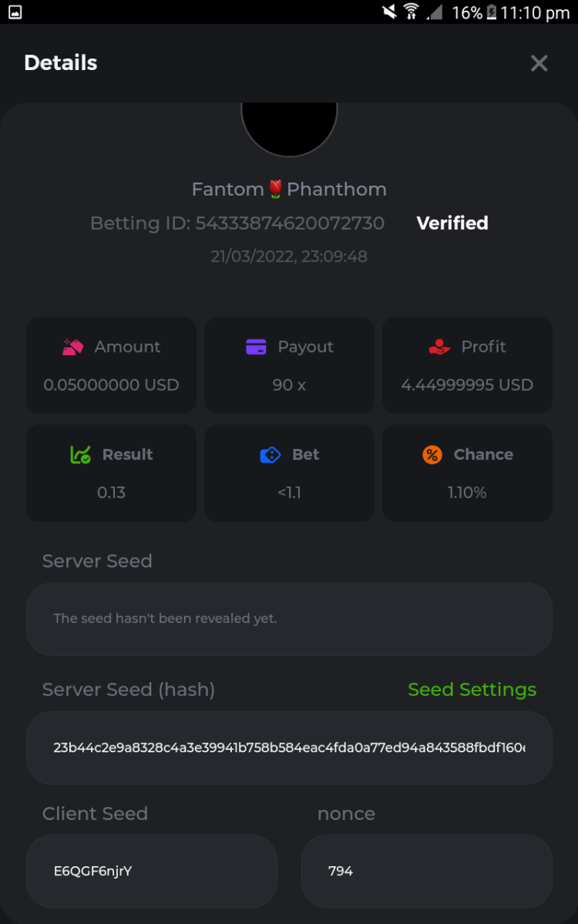Screen dimensions: 578x924
Task: Select the Server Seed hash field
Action: pos(289,748)
